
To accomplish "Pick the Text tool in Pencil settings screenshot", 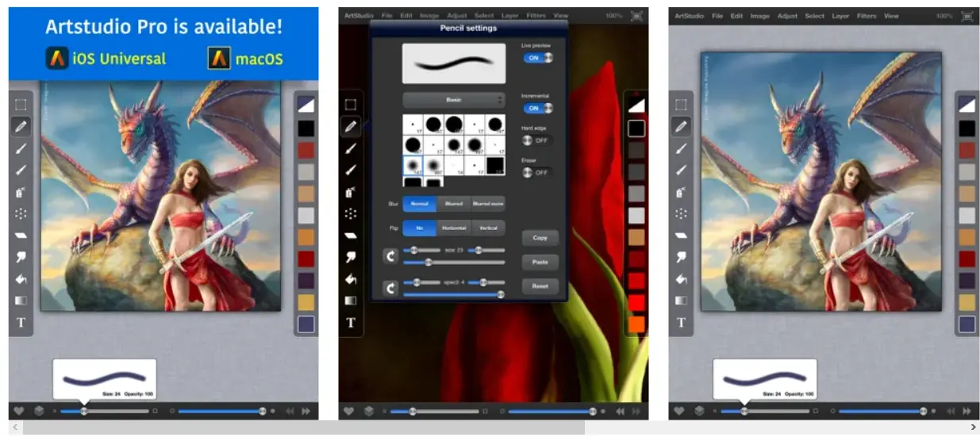I will [351, 323].
